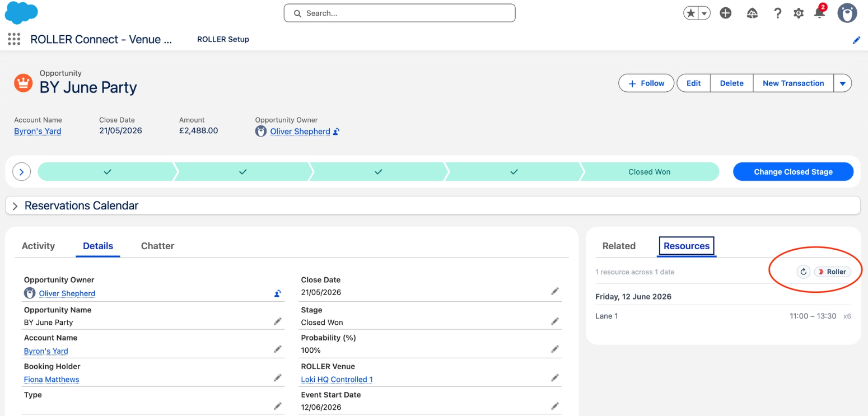The width and height of the screenshot is (868, 416).
Task: Select the Resources tab
Action: pos(687,246)
